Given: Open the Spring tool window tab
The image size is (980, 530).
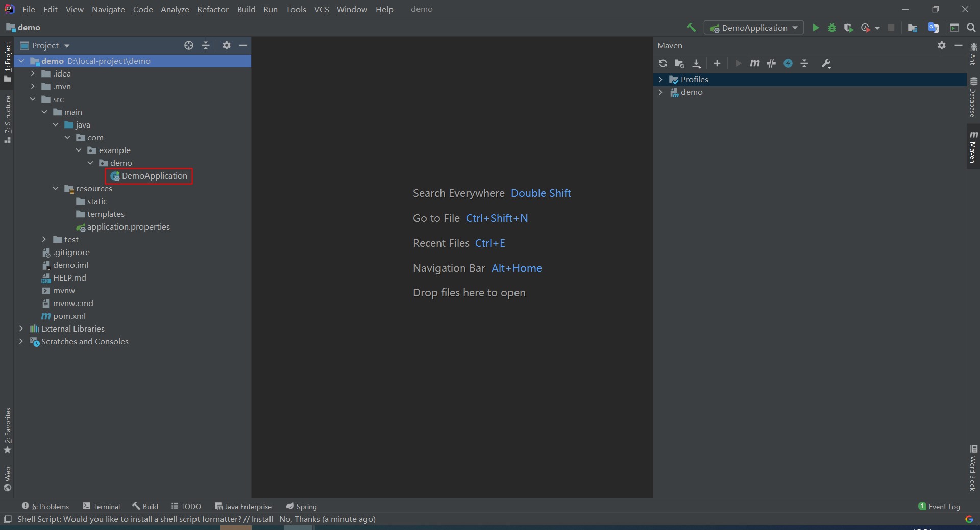Looking at the screenshot, I should coord(302,506).
